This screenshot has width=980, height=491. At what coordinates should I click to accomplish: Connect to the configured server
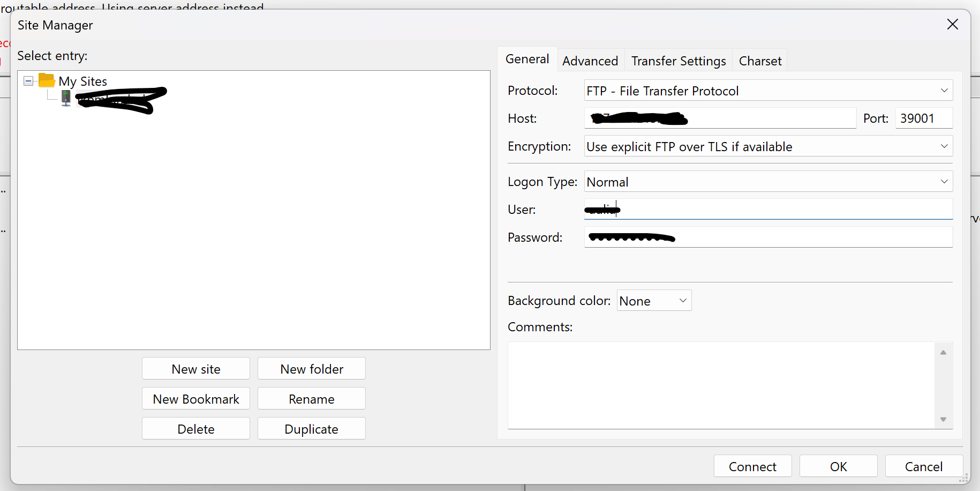752,466
